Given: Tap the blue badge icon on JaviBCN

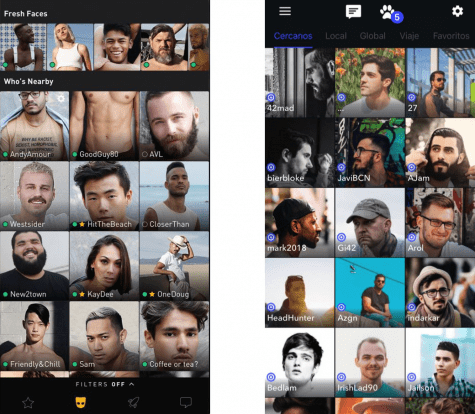Looking at the screenshot, I should tap(341, 167).
